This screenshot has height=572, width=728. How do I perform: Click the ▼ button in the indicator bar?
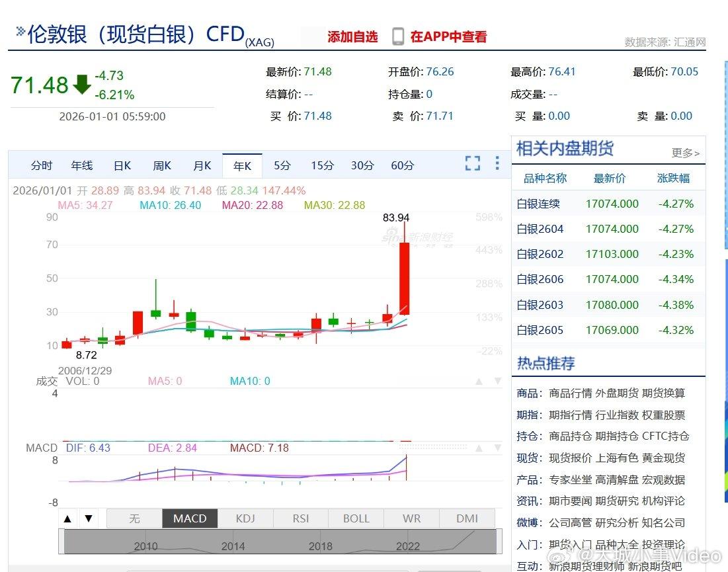[87, 518]
